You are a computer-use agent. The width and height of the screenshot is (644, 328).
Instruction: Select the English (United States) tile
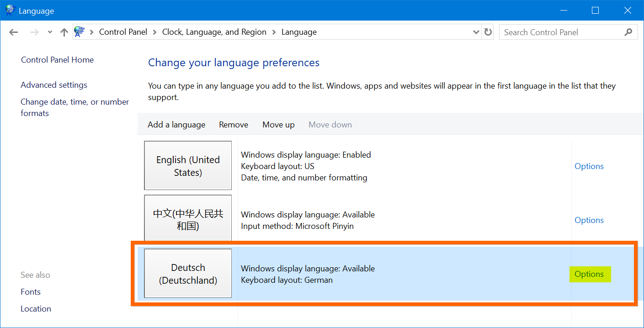pyautogui.click(x=188, y=166)
